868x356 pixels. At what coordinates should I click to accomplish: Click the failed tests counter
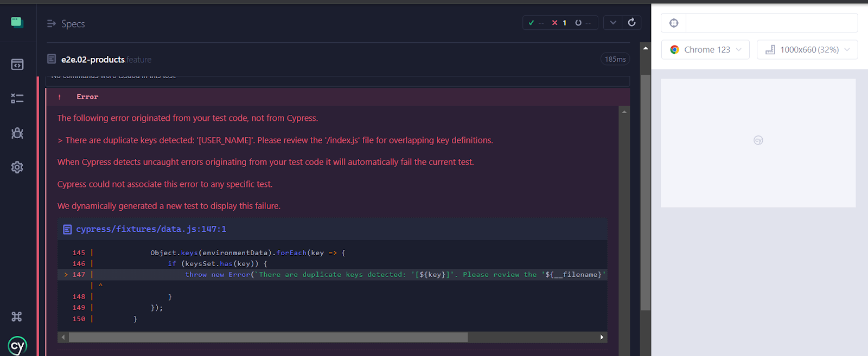point(559,23)
